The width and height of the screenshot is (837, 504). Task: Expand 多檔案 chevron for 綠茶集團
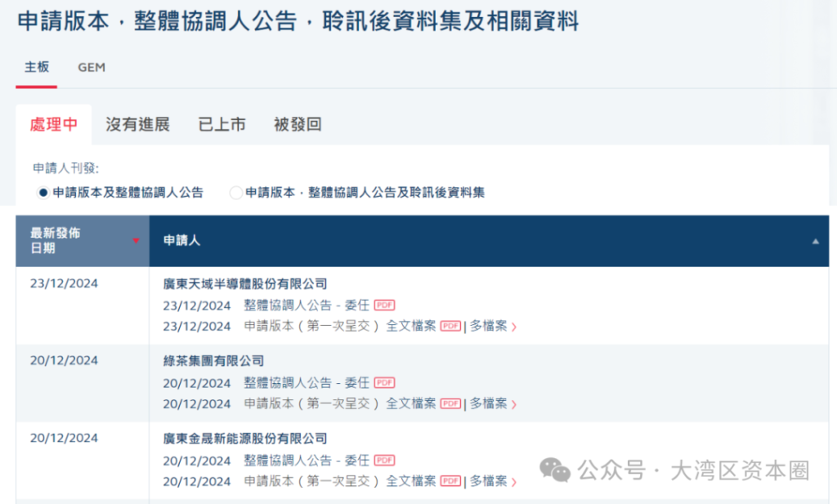coord(514,404)
